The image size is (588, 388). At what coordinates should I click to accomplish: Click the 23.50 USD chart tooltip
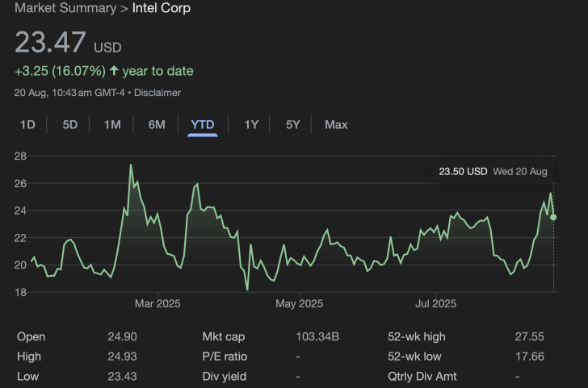[493, 172]
